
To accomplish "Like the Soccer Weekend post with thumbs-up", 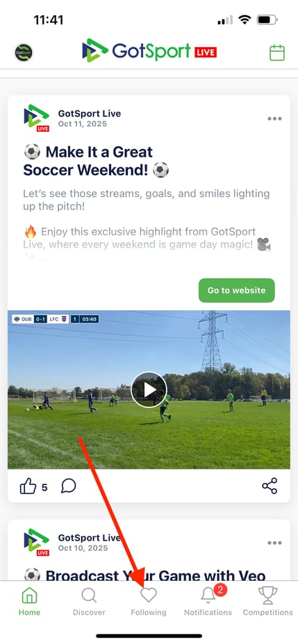I will 28,486.
